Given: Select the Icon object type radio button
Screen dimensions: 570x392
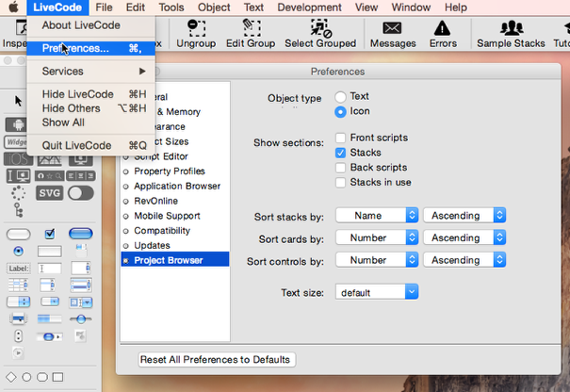Looking at the screenshot, I should tap(340, 111).
